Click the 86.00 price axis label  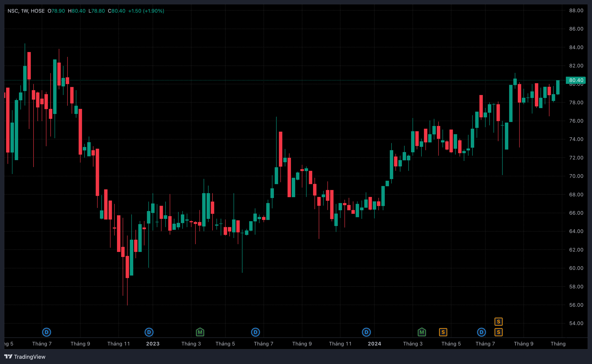pos(576,29)
